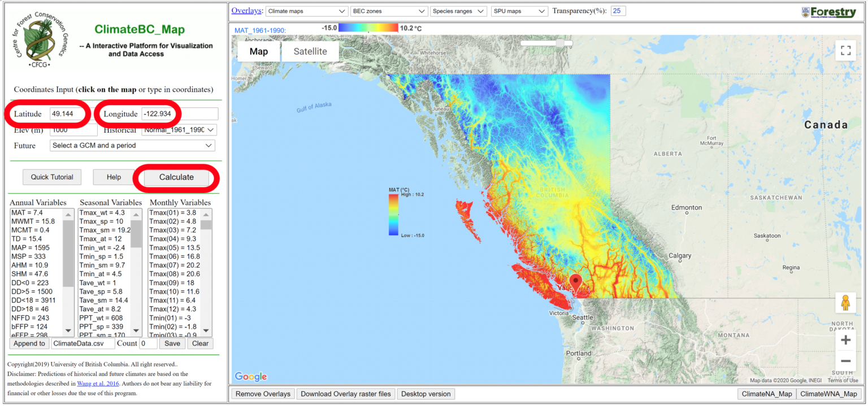
Task: Open the Historical Normal_1961_1990 dropdown
Action: tap(180, 130)
